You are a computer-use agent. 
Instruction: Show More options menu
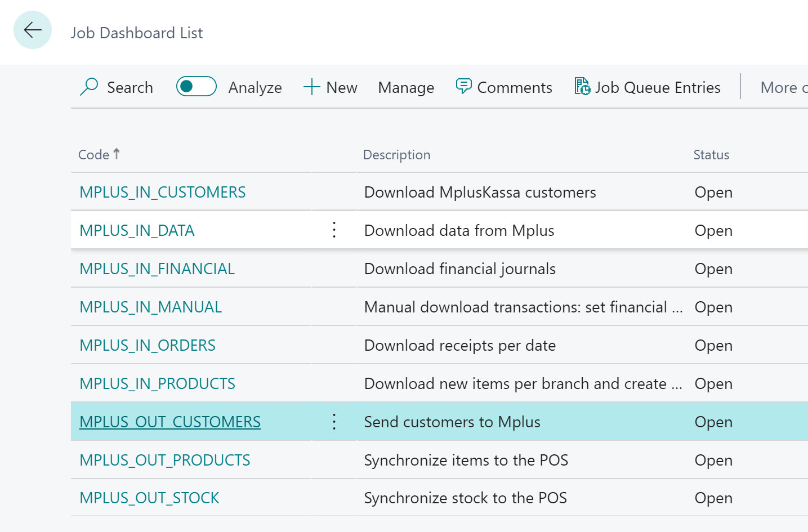coord(784,87)
